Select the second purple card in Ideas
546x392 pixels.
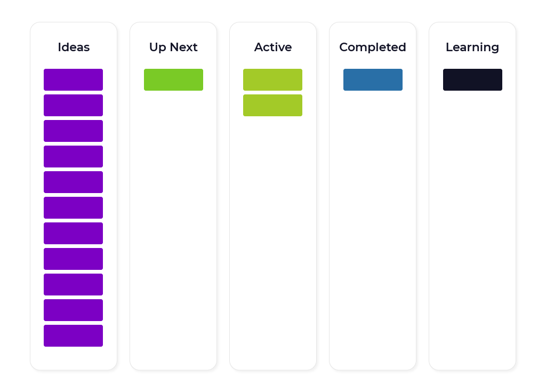[x=73, y=105]
